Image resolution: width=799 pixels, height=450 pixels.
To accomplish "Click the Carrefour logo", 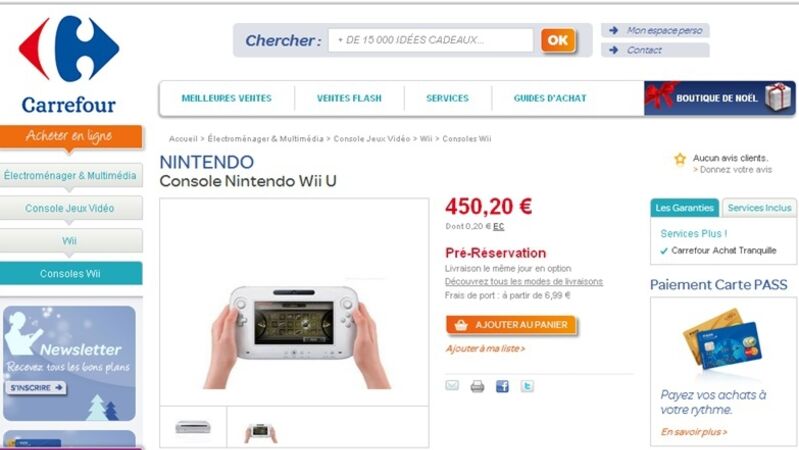I will tap(69, 65).
